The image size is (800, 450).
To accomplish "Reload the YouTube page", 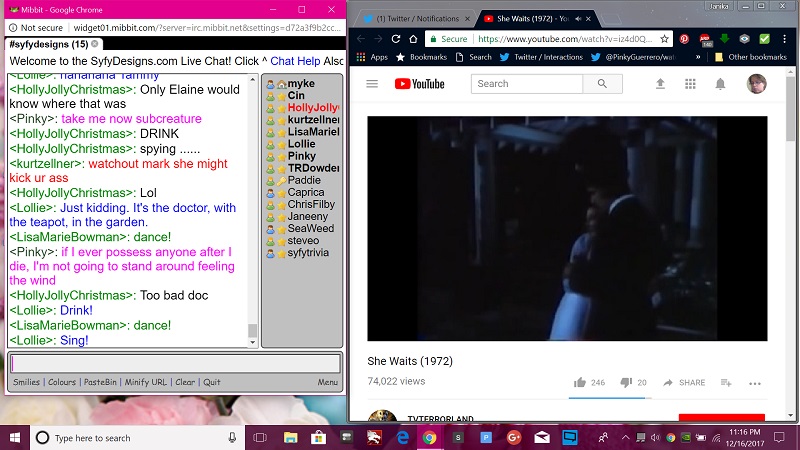I will (396, 39).
